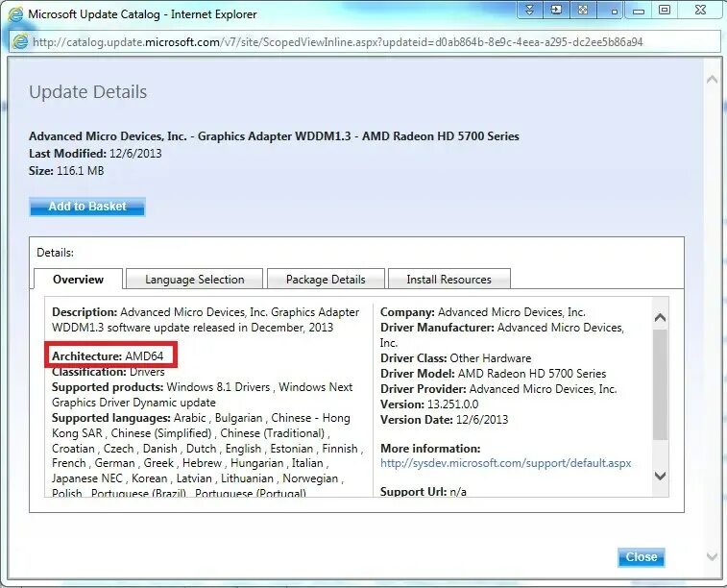Click the Size 116.1 MB text
Viewport: 727px width, 588px height.
[66, 171]
